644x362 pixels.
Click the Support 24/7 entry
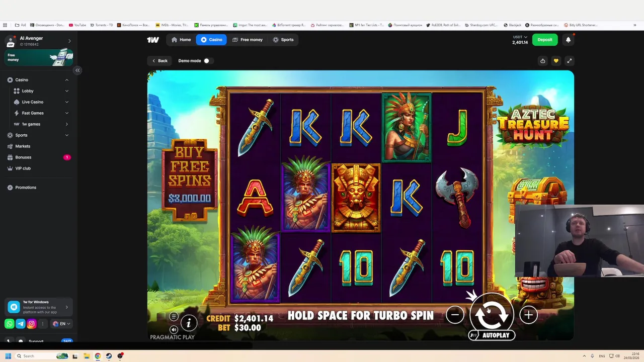pyautogui.click(x=39, y=341)
